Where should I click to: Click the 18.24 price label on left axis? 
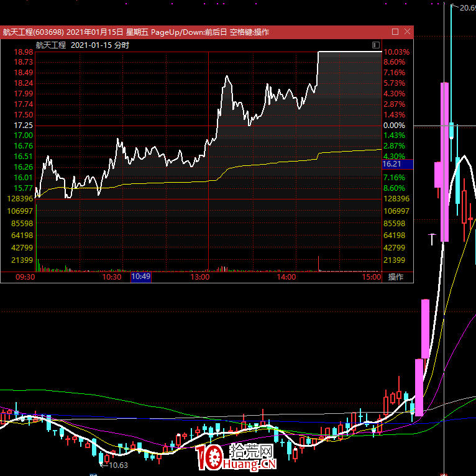pos(24,83)
